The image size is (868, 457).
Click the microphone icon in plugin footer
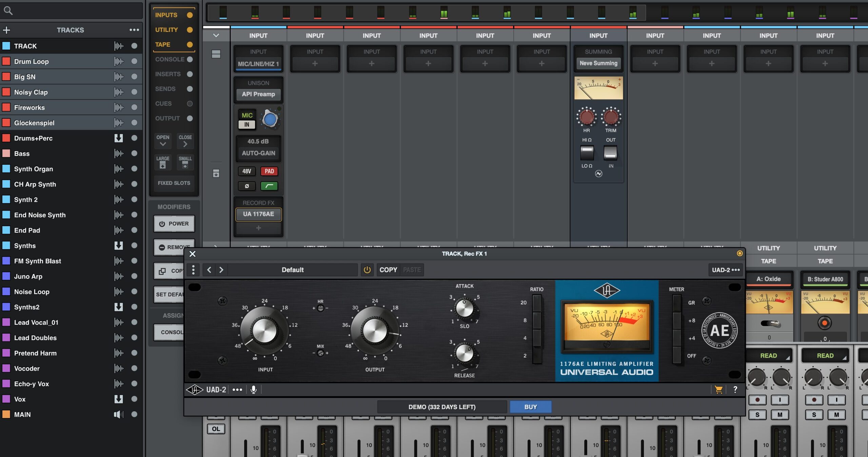pyautogui.click(x=253, y=390)
